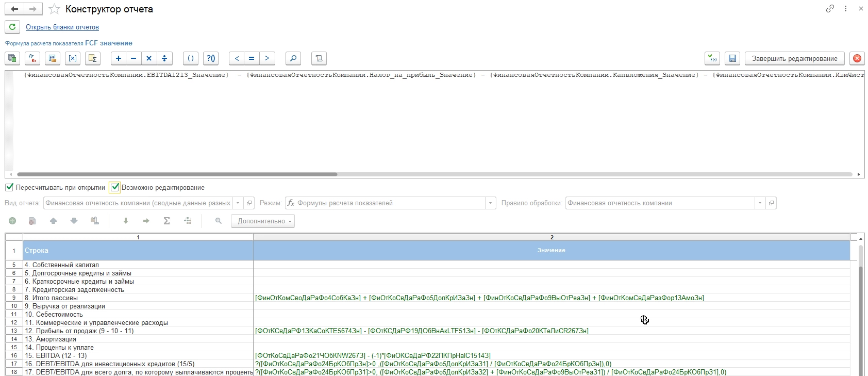Screen dimensions: 868x376
Task: Click the green add row plus icon
Action: coord(12,221)
